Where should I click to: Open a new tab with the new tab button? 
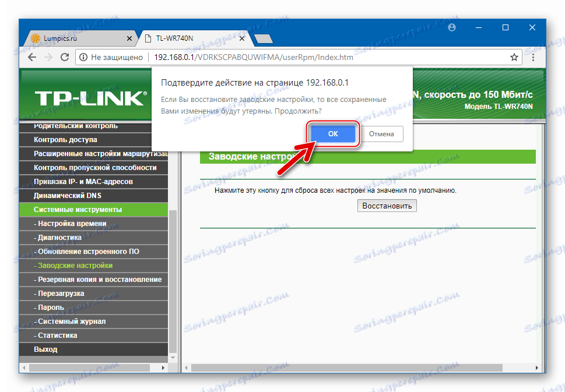pyautogui.click(x=264, y=39)
